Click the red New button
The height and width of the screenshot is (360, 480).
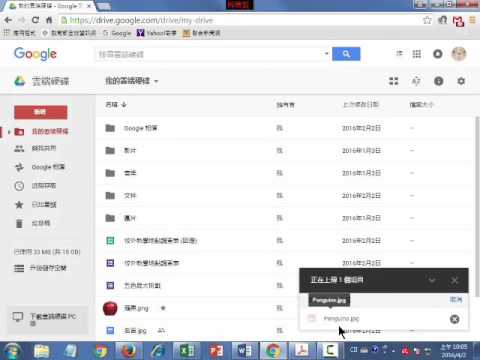[x=41, y=112]
